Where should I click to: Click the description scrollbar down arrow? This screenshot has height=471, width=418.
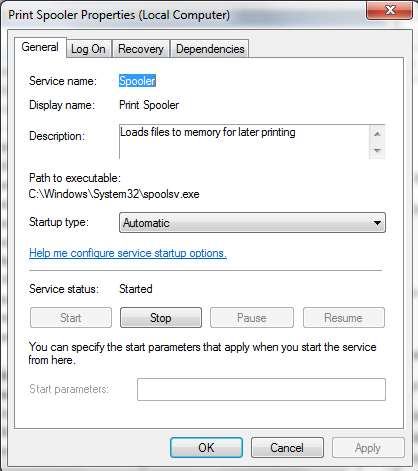[377, 150]
